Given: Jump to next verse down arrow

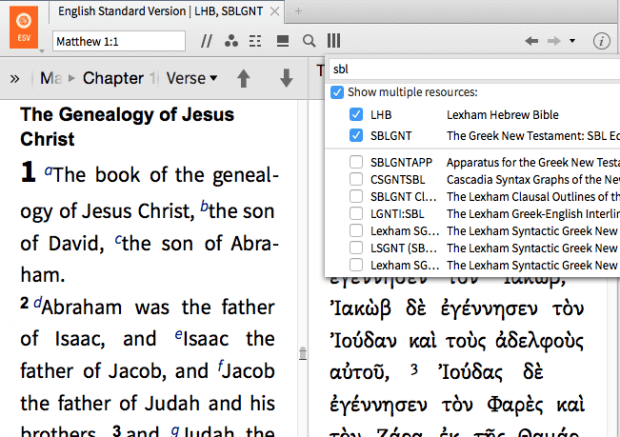Looking at the screenshot, I should coord(286,78).
